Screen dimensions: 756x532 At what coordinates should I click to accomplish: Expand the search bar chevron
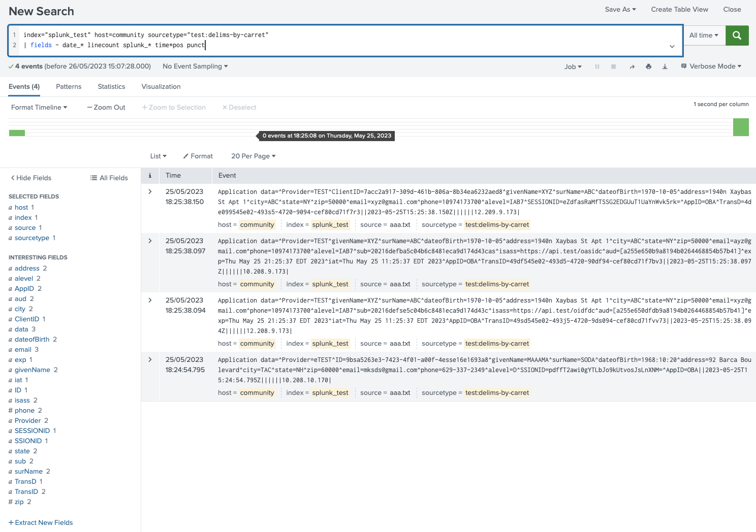672,46
